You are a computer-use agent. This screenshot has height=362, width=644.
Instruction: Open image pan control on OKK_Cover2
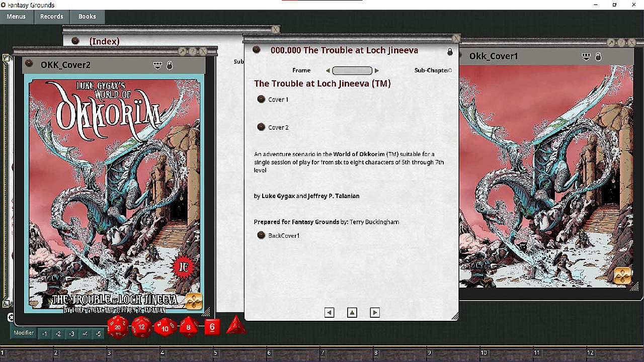tap(194, 302)
